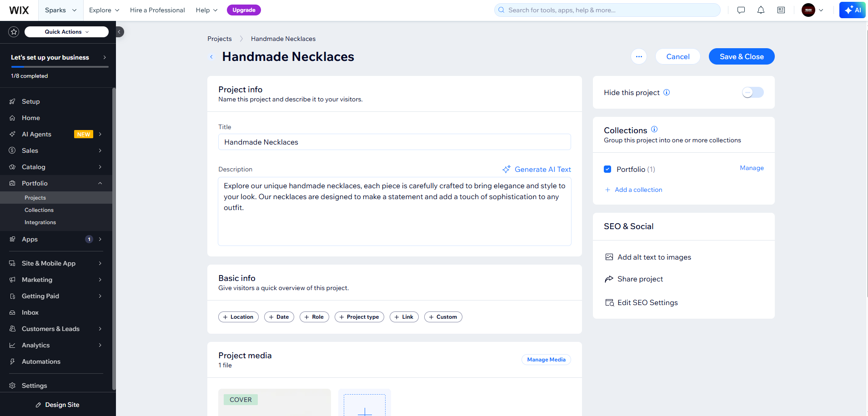Open the chat messages icon in header
Image resolution: width=868 pixels, height=416 pixels.
[x=741, y=10]
